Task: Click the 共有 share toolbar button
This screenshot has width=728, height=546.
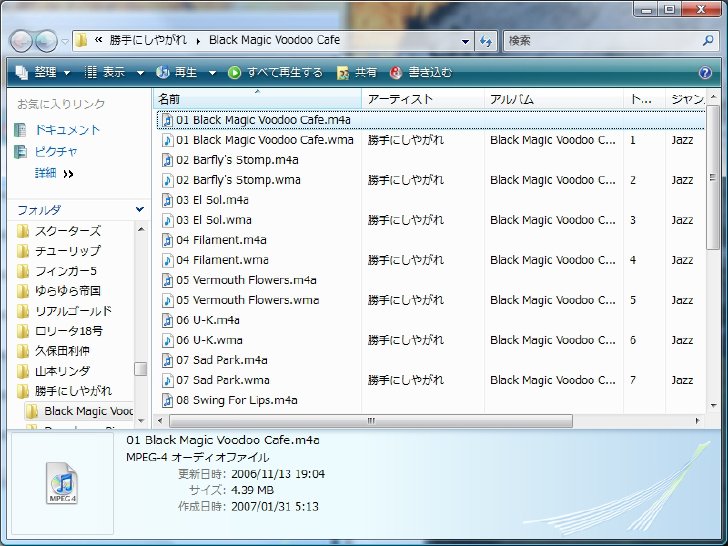Action: click(x=357, y=72)
